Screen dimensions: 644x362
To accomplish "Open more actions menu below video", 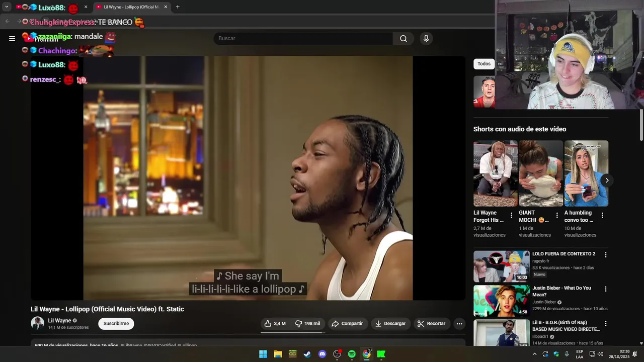I will coord(459,324).
